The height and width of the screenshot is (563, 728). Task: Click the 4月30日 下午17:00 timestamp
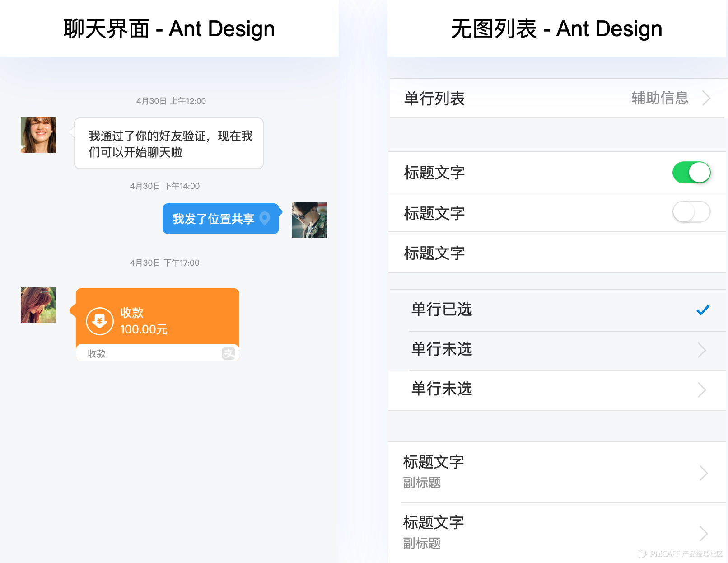pos(165,263)
